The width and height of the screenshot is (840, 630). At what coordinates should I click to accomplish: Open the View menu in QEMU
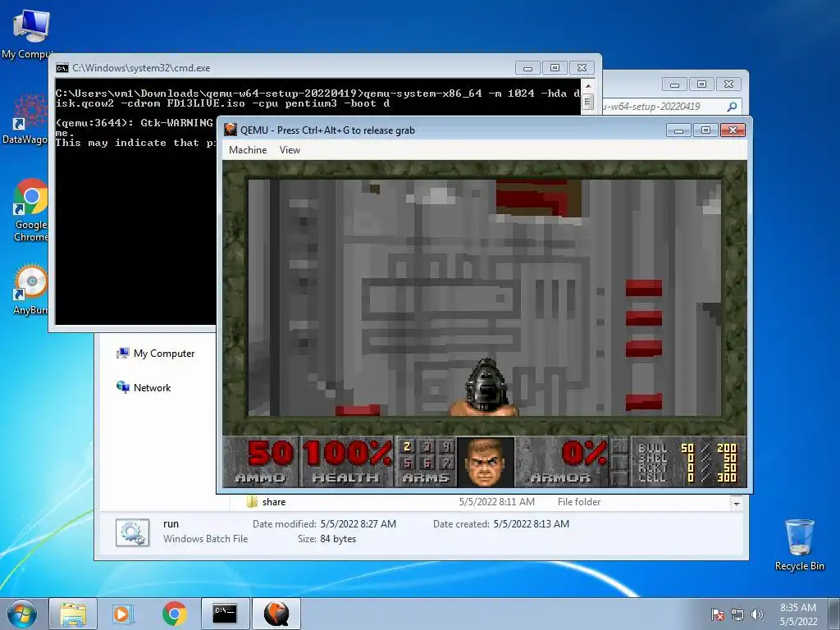(290, 150)
